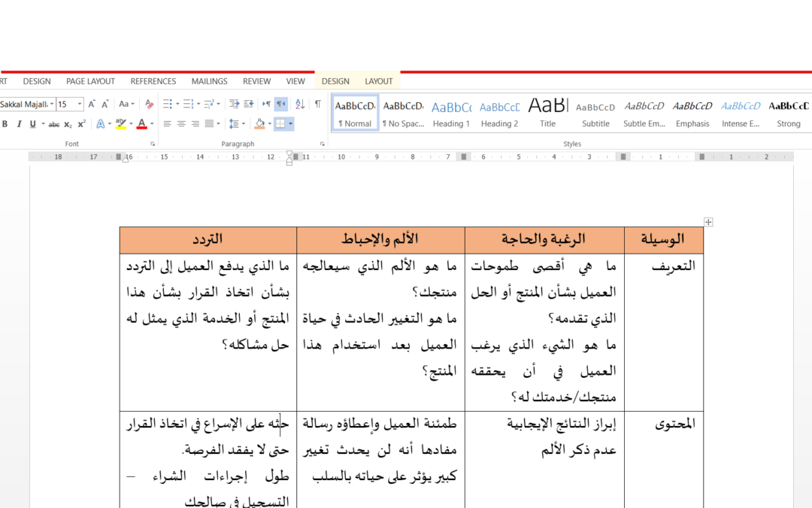Toggle Italic formatting

point(19,124)
